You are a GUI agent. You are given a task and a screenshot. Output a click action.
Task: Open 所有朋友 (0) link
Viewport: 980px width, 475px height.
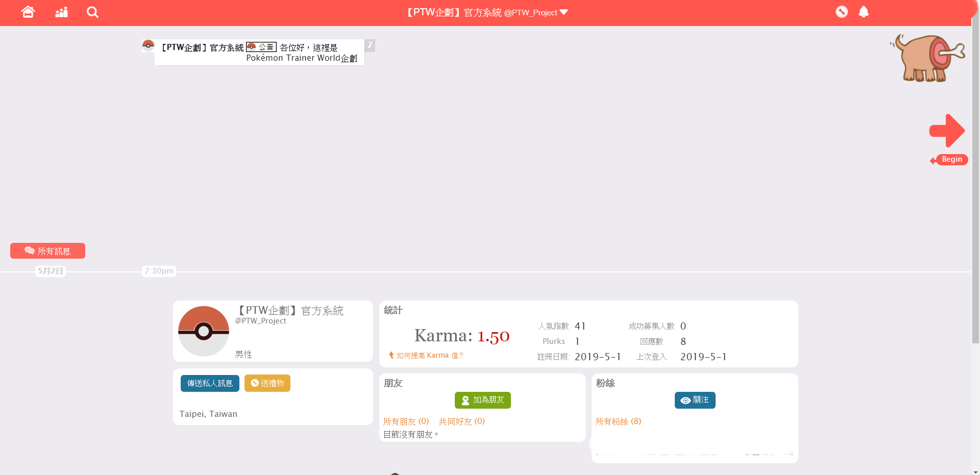(406, 421)
